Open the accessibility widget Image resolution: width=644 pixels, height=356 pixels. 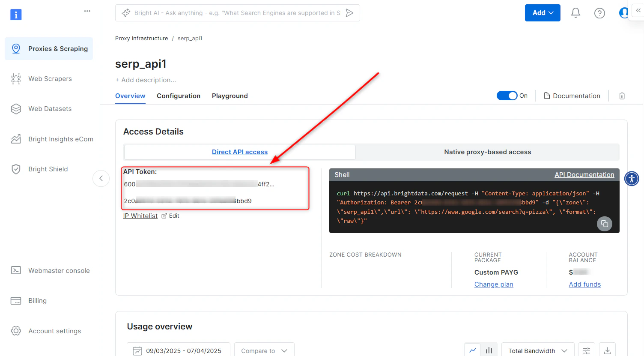[x=632, y=179]
